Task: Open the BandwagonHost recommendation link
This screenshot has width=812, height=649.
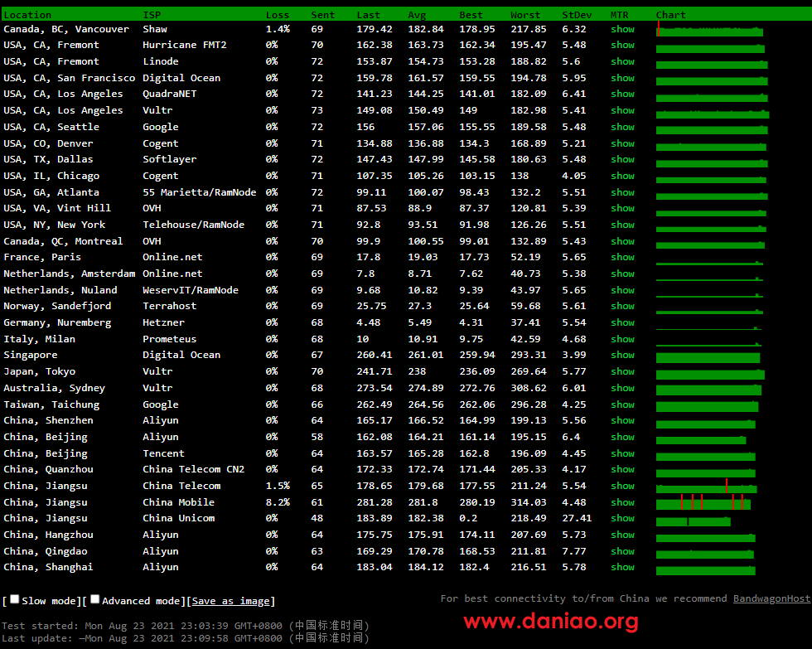Action: [771, 598]
